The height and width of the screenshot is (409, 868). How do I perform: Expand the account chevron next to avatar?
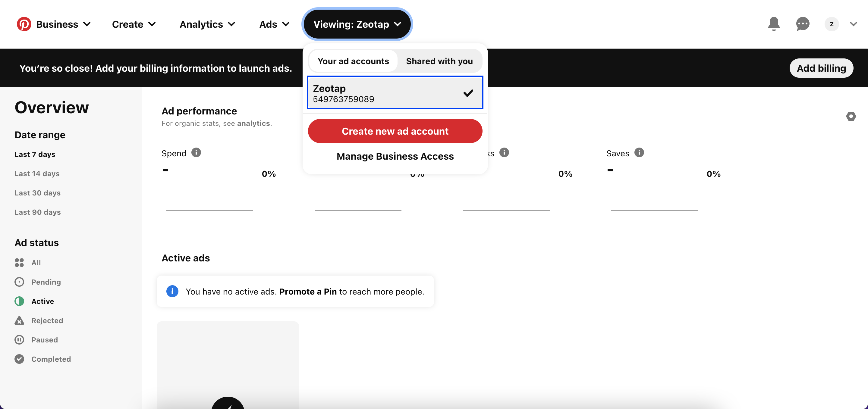pyautogui.click(x=853, y=24)
